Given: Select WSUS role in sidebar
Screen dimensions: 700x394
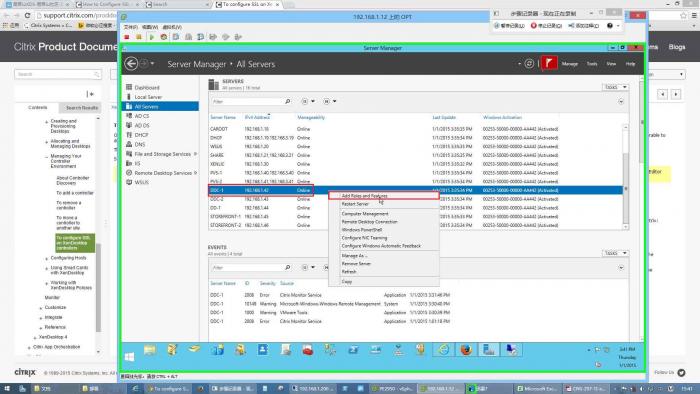Looking at the screenshot, I should click(142, 182).
